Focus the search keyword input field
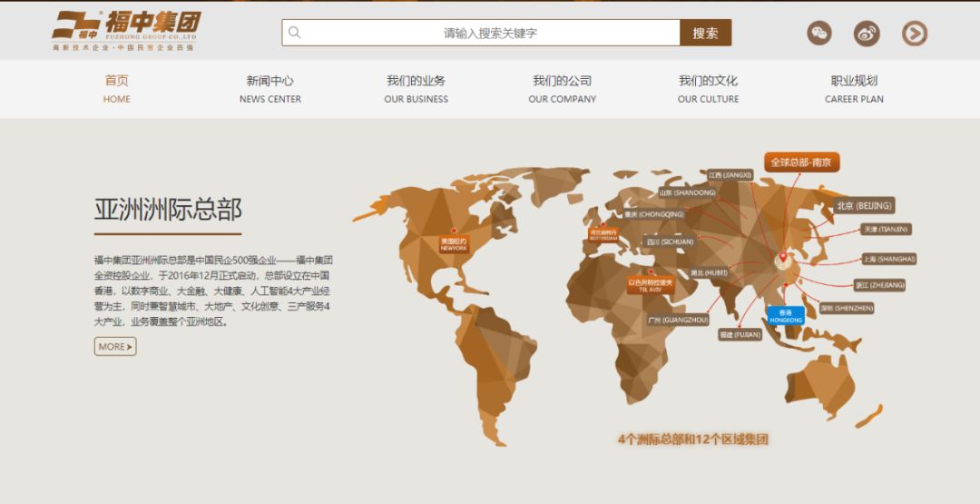The width and height of the screenshot is (980, 504). click(x=490, y=33)
